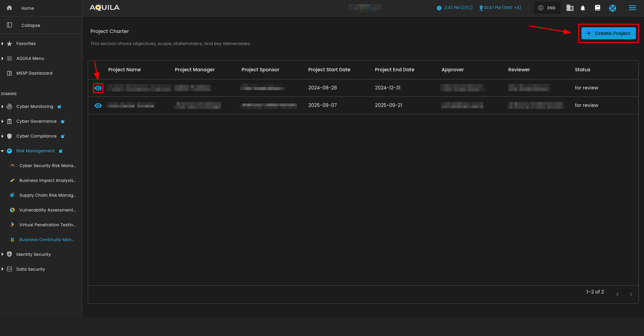Click the notification bell icon

(583, 8)
